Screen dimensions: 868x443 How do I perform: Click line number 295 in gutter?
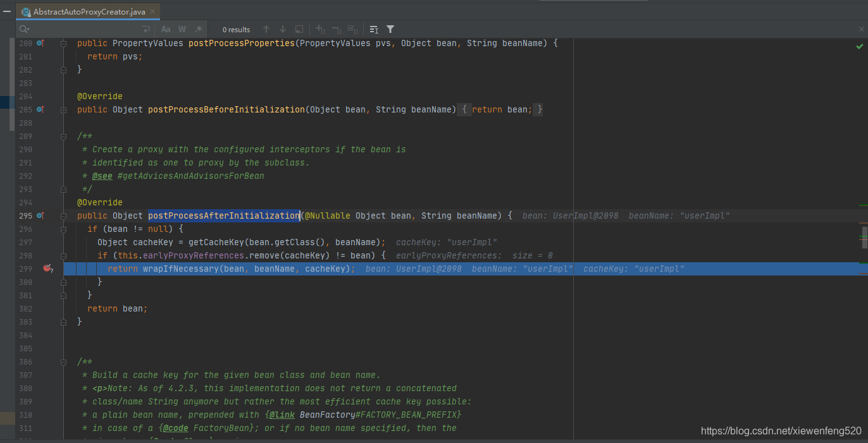click(x=25, y=215)
